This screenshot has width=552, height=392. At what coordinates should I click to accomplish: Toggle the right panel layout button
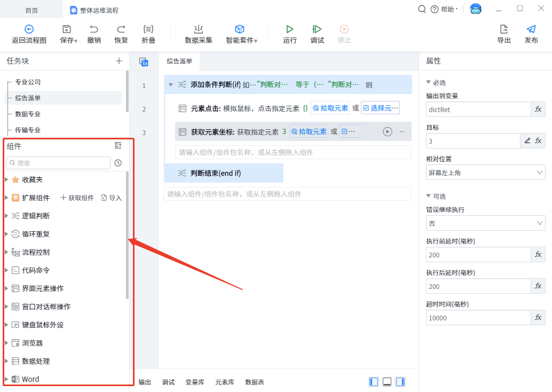click(400, 382)
